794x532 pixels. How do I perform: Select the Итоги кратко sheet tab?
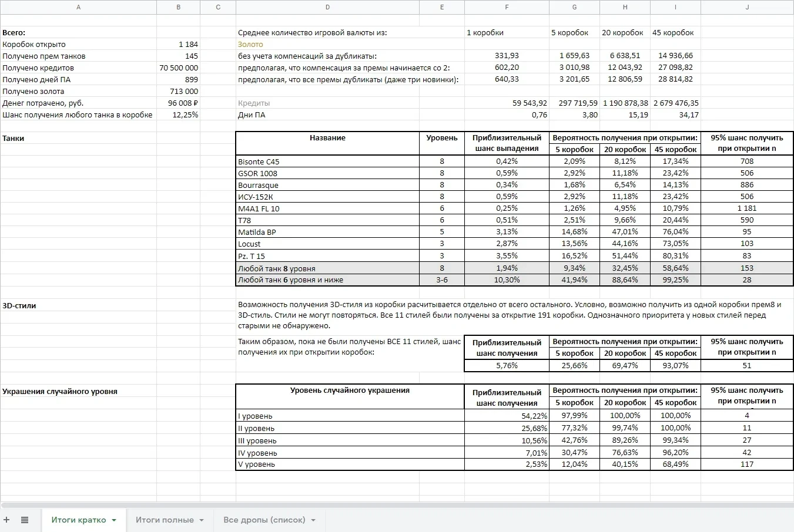[x=79, y=520]
